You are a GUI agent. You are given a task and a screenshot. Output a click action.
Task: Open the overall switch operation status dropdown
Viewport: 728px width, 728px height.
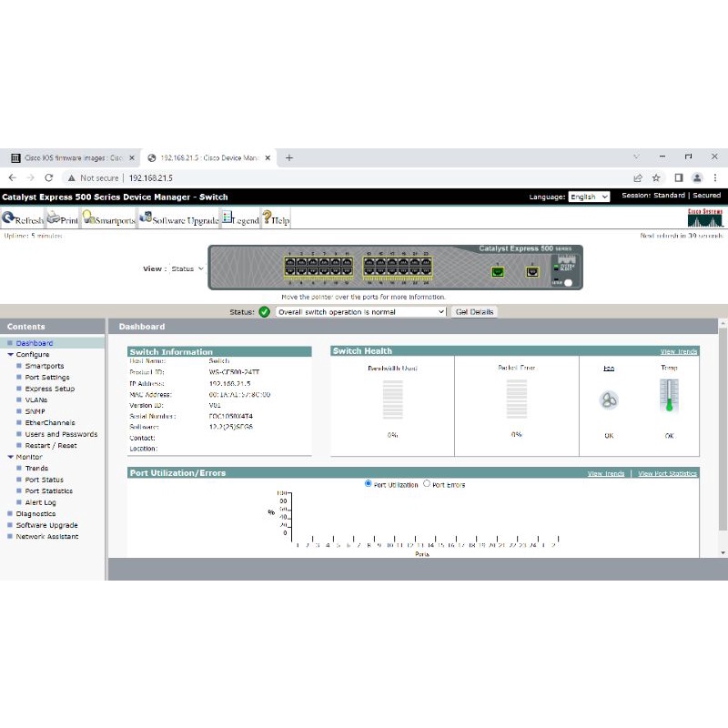pyautogui.click(x=361, y=312)
